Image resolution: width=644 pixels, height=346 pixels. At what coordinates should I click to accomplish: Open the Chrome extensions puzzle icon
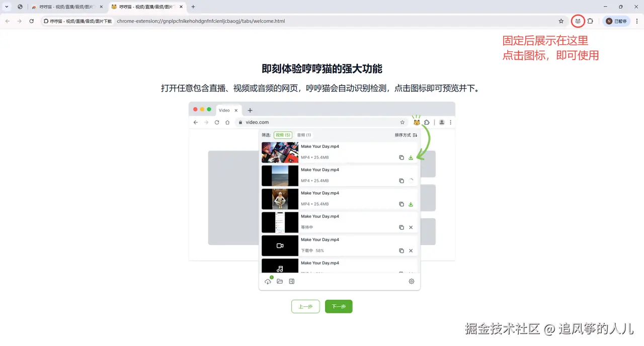click(x=590, y=21)
